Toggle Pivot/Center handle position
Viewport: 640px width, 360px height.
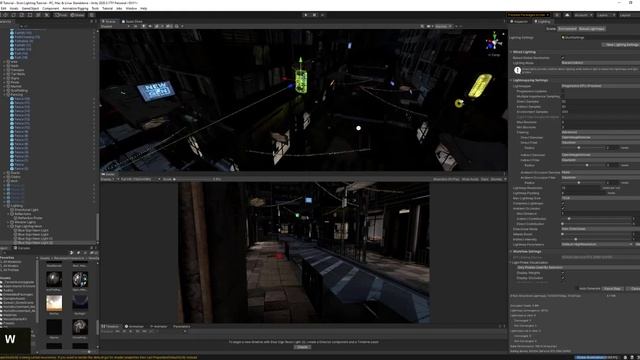coord(61,15)
